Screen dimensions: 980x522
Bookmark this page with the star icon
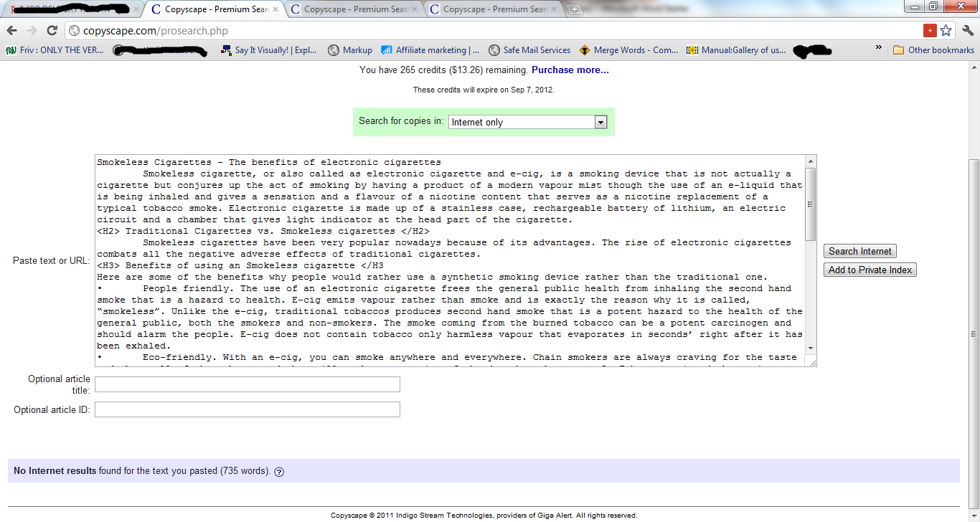[946, 31]
